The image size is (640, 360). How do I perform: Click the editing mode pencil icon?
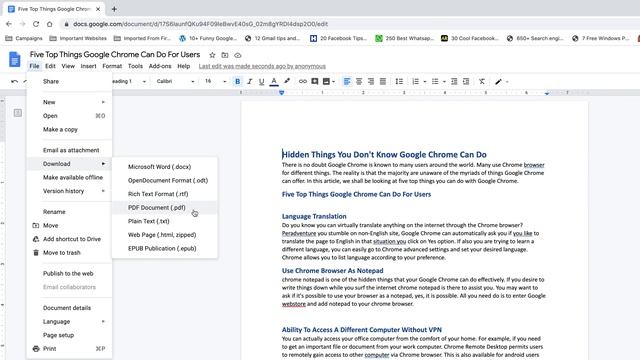(x=498, y=82)
